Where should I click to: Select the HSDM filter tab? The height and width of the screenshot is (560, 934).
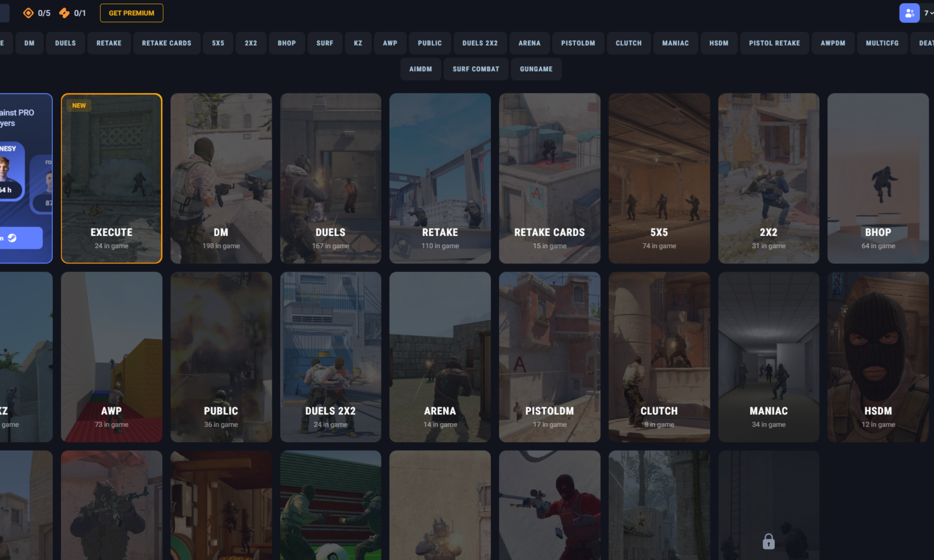pyautogui.click(x=719, y=43)
